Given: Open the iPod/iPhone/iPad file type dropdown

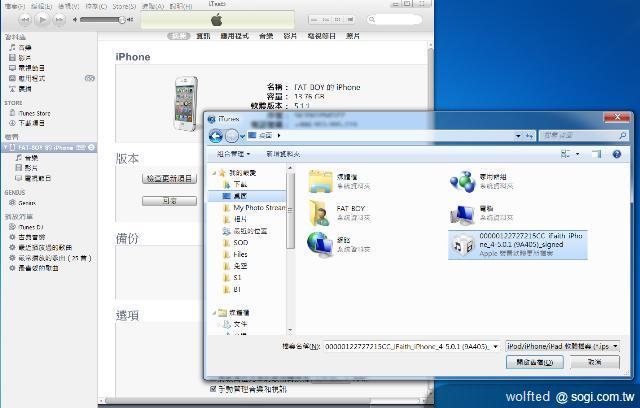Looking at the screenshot, I should click(x=562, y=346).
